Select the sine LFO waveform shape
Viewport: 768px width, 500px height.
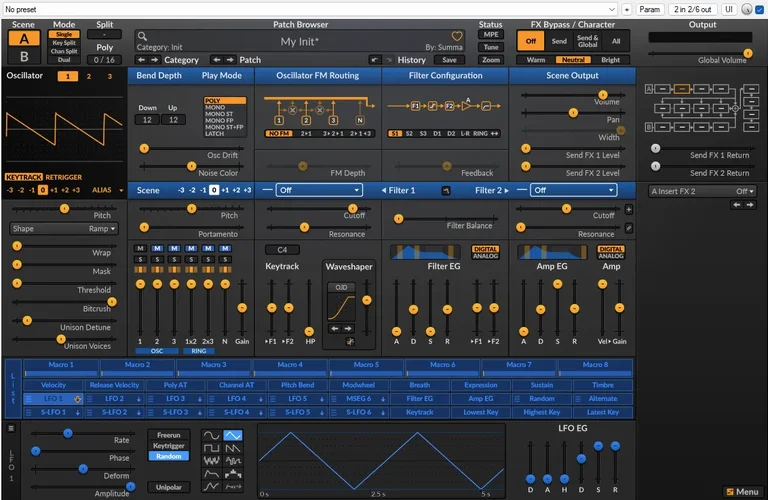click(x=211, y=436)
